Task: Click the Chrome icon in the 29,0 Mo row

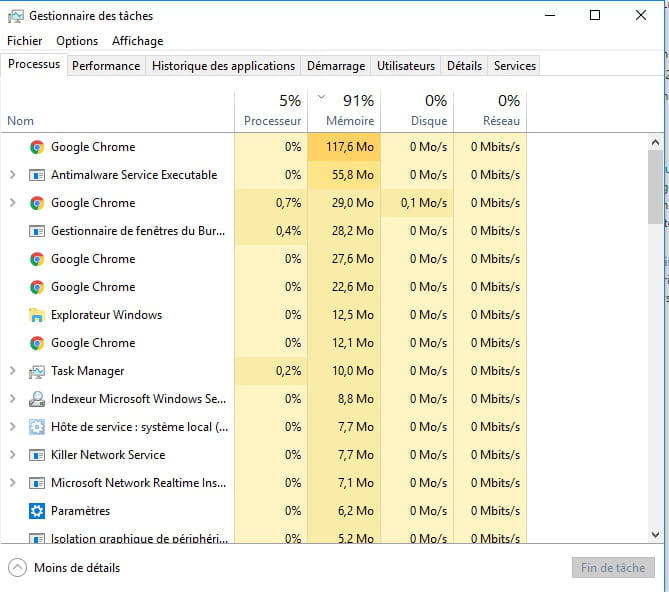Action: [37, 203]
